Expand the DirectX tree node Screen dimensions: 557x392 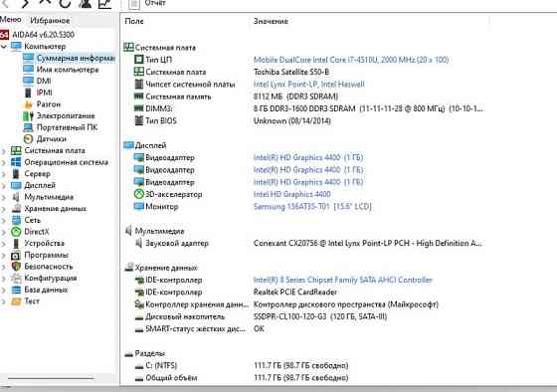(4, 232)
